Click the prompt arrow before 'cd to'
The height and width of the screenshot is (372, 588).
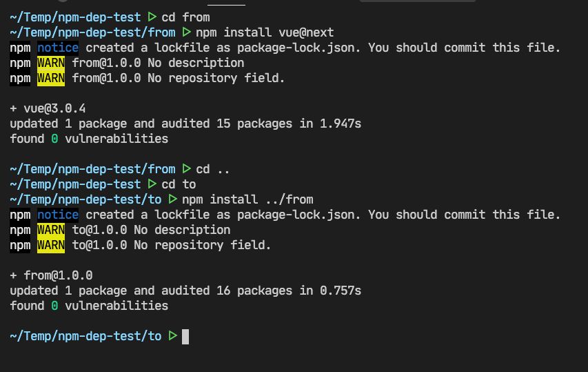[x=152, y=184]
